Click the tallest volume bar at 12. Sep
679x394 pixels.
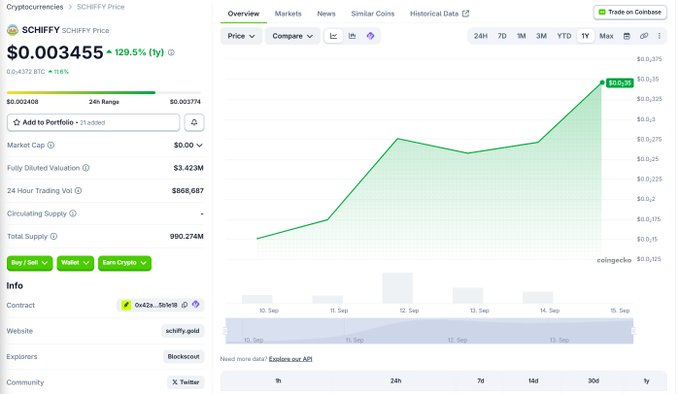[x=398, y=287]
